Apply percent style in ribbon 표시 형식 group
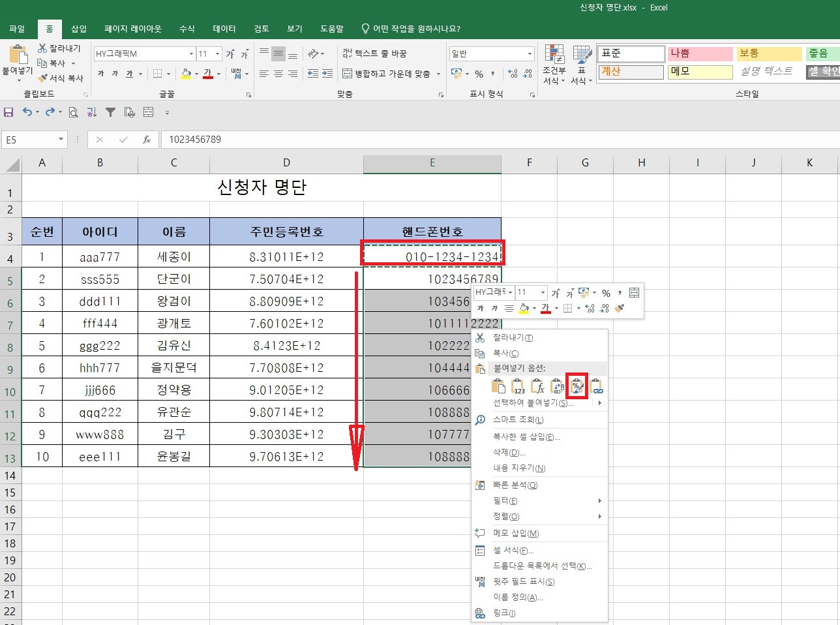The height and width of the screenshot is (625, 840). [x=479, y=74]
